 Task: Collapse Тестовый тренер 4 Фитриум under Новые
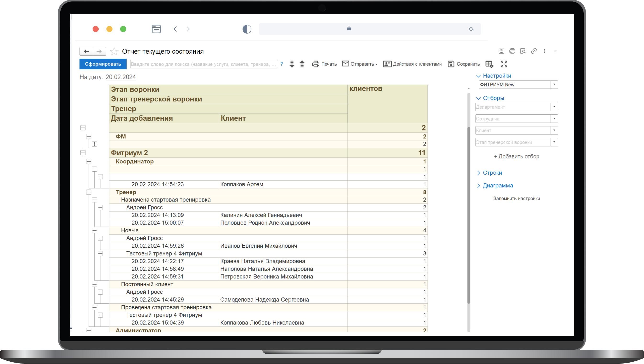[x=100, y=253]
